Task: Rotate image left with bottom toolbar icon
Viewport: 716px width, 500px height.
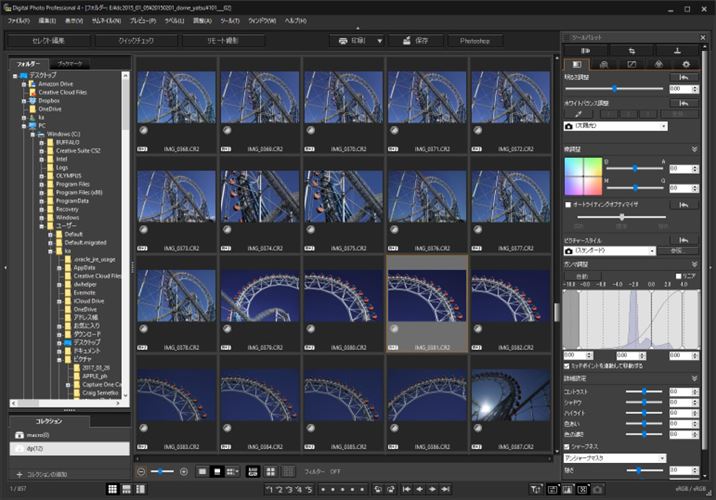Action: tap(378, 489)
